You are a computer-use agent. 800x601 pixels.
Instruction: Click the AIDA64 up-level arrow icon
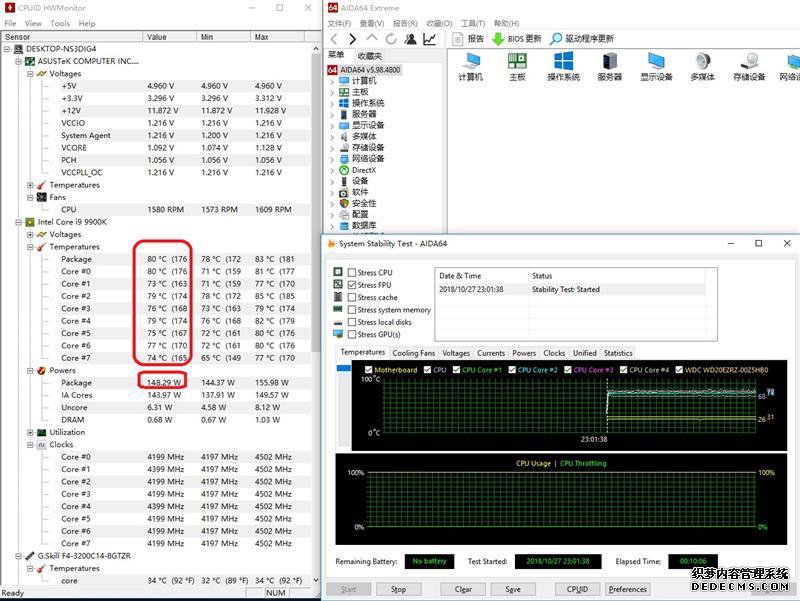pyautogui.click(x=372, y=38)
